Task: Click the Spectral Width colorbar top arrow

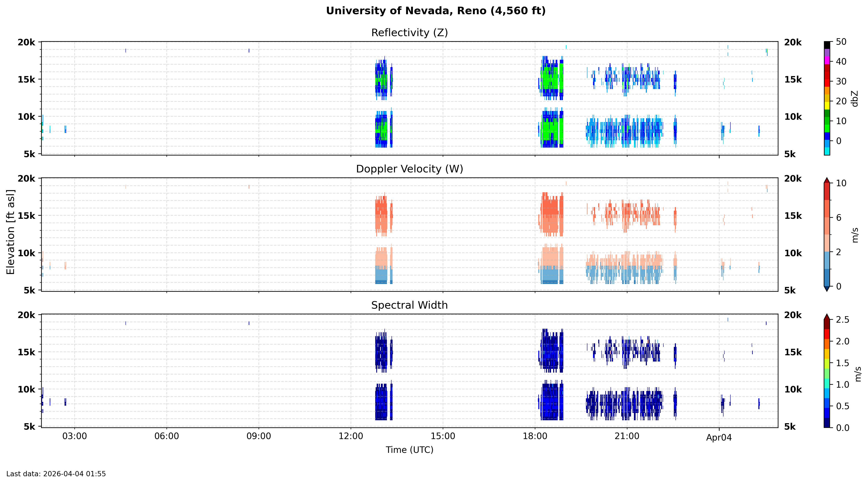Action: 827,317
